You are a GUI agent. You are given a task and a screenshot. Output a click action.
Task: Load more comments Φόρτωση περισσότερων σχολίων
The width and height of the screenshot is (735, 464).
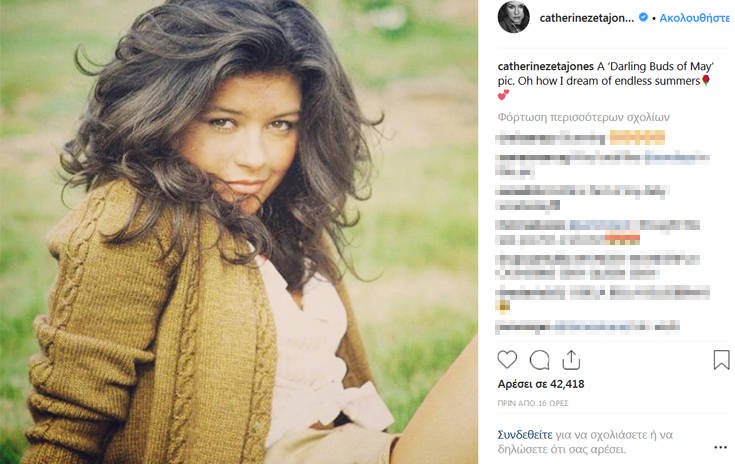point(584,117)
